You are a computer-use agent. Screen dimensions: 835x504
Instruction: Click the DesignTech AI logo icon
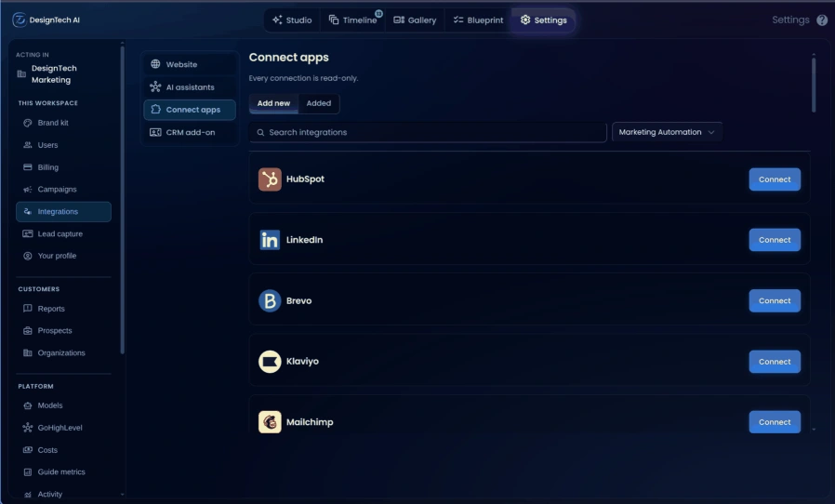[x=20, y=20]
